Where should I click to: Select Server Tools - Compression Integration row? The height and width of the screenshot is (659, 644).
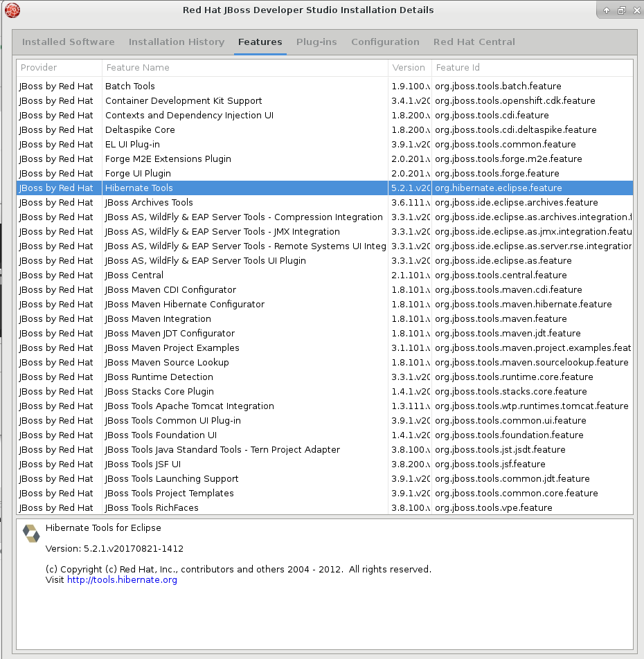coord(325,217)
